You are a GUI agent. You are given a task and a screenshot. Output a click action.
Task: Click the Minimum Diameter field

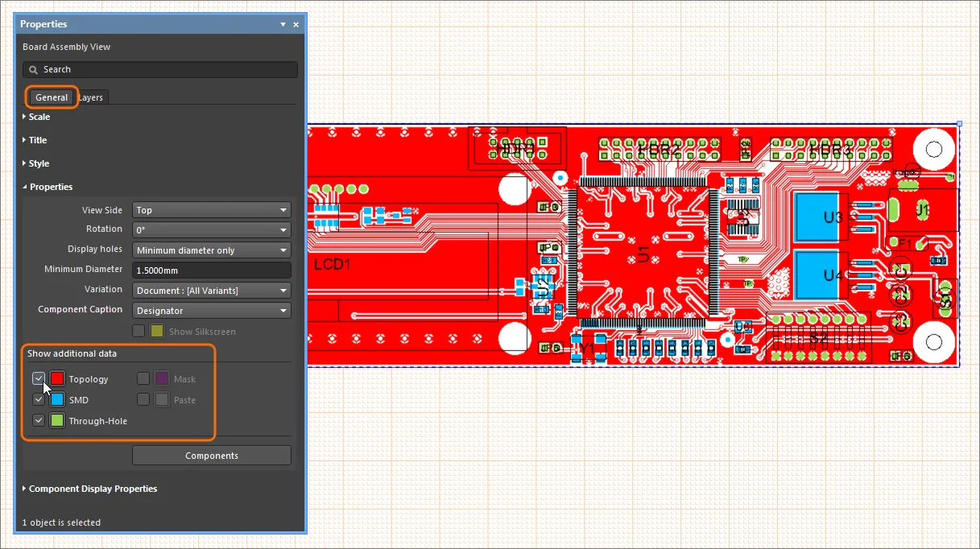point(212,270)
